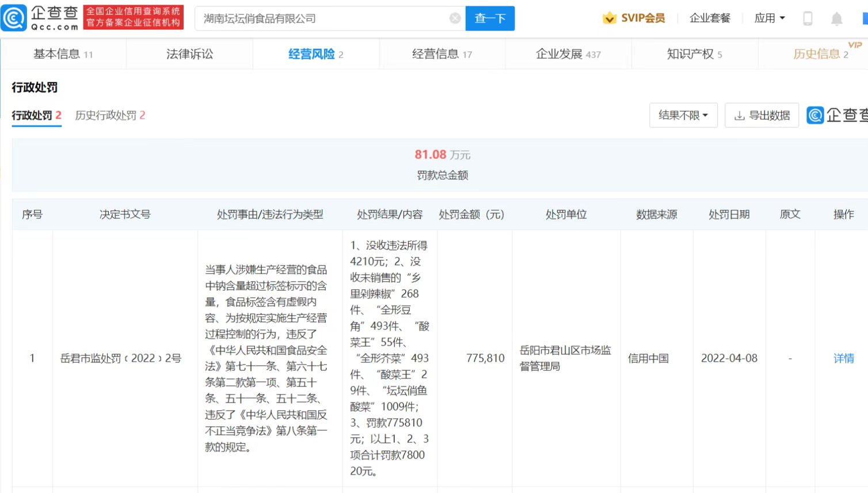Click the 处罚金额（元） column header
The width and height of the screenshot is (868, 493).
pos(471,214)
